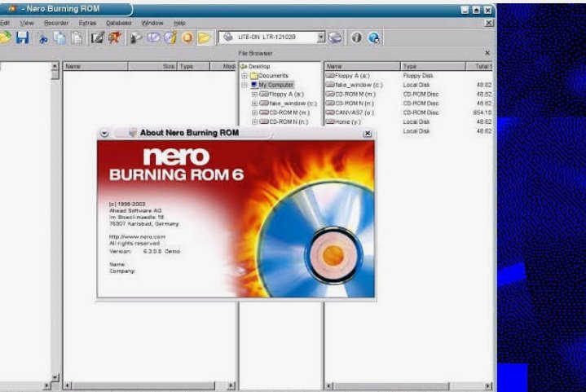Screen dimensions: 586x392
Task: Open the Help menu
Action: 179,23
